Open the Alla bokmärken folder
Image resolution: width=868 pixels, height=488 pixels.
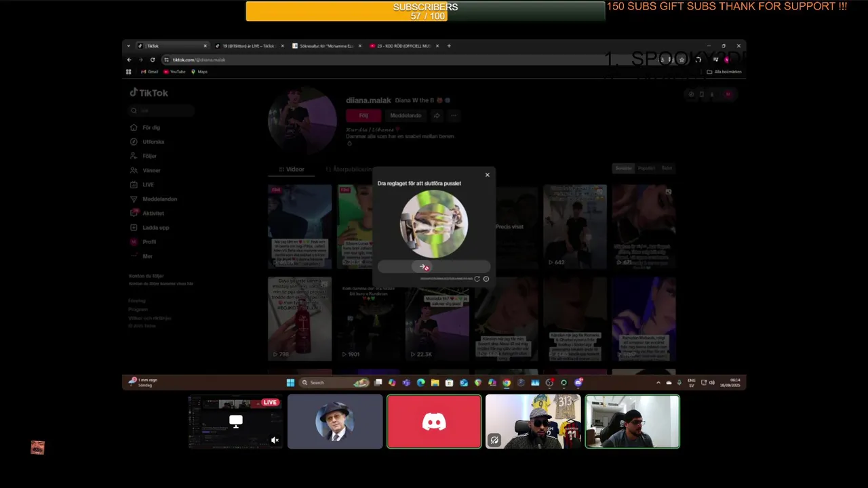(724, 72)
